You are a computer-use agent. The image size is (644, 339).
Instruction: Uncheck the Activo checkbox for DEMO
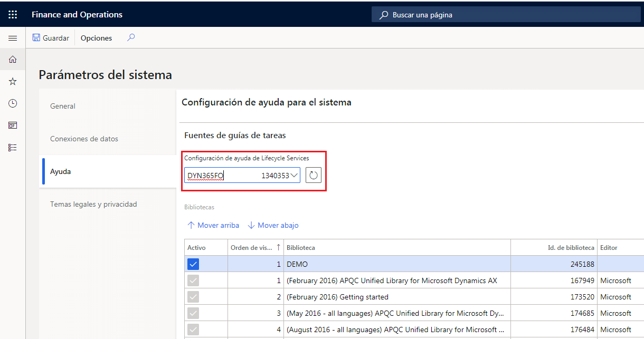(x=193, y=264)
